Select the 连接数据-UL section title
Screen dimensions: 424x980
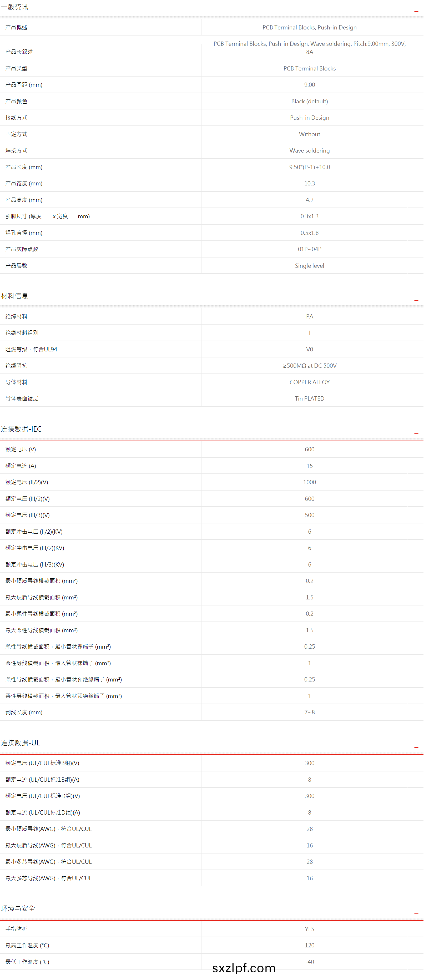[20, 743]
